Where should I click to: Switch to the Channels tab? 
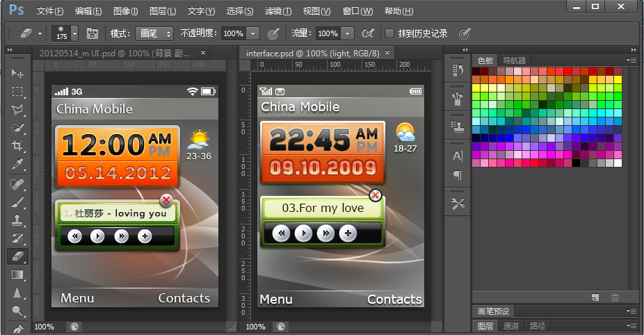(511, 326)
